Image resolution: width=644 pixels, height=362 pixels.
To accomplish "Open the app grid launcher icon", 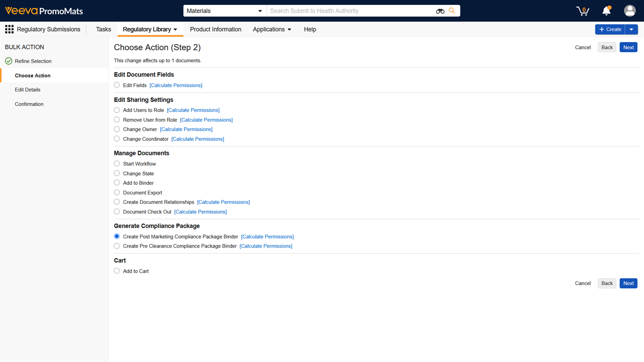I will 9,30.
